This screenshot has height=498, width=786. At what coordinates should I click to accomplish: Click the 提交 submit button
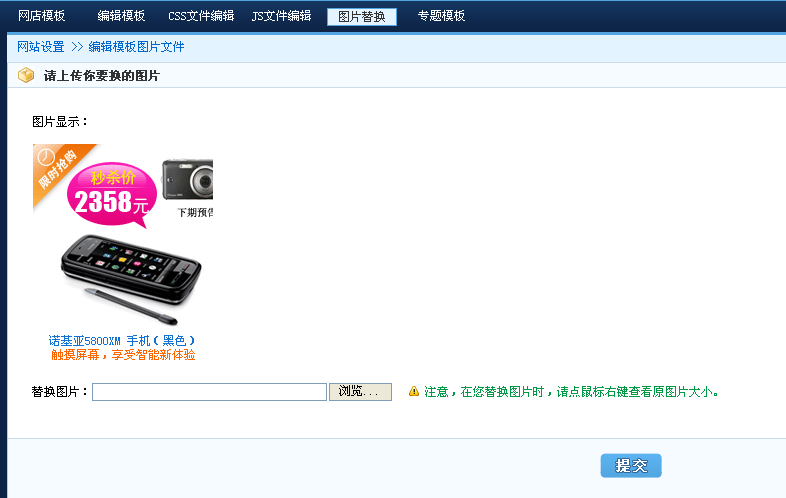pyautogui.click(x=631, y=465)
